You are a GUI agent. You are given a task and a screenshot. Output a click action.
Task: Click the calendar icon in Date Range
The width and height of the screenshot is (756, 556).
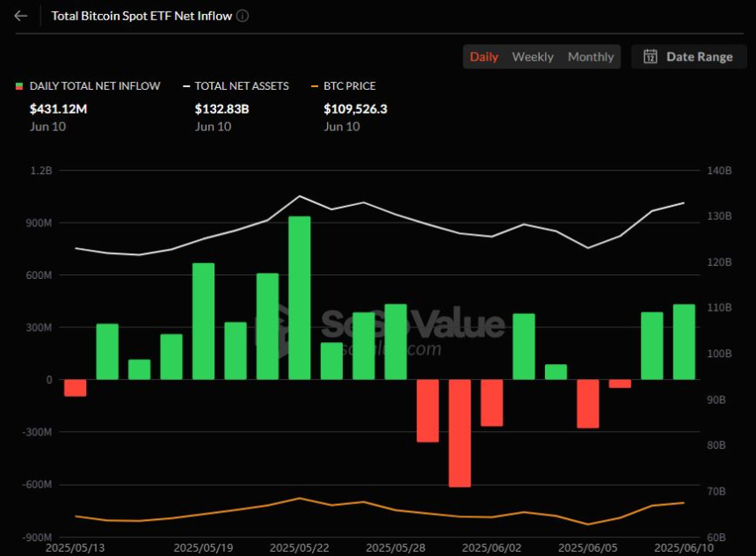[x=651, y=56]
